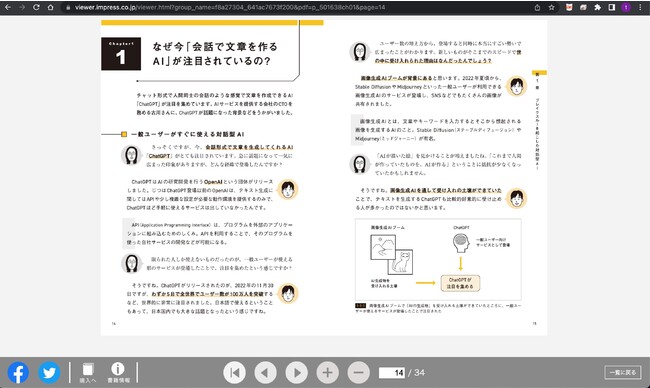This screenshot has width=650, height=388.
Task: Open the purple profile avatar
Action: click(x=626, y=7)
